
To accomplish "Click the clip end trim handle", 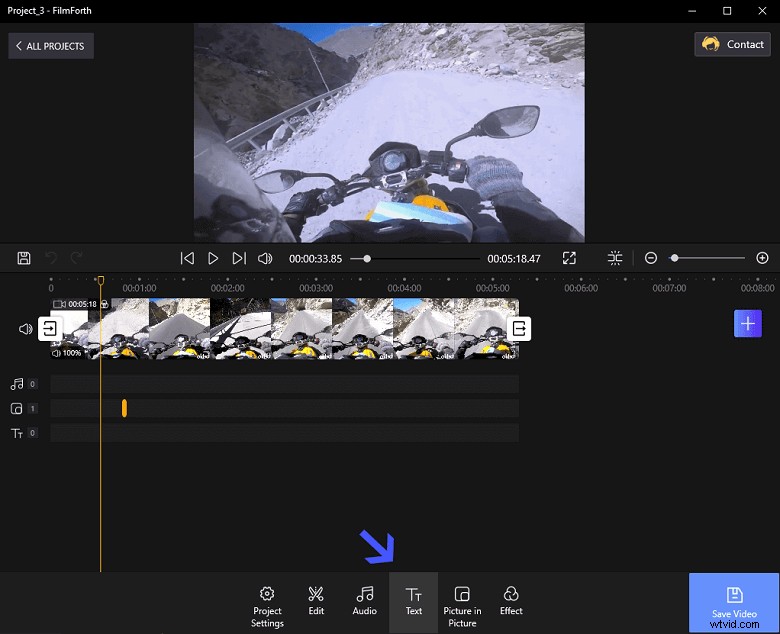I will click(x=519, y=328).
